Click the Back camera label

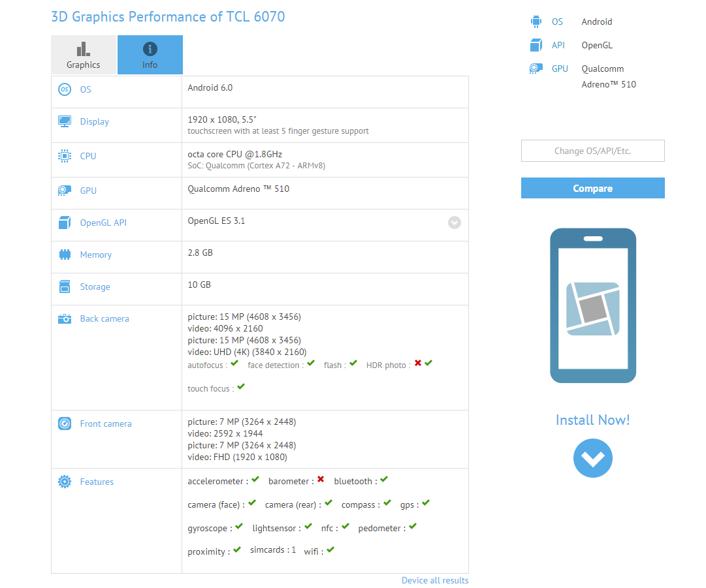point(104,319)
